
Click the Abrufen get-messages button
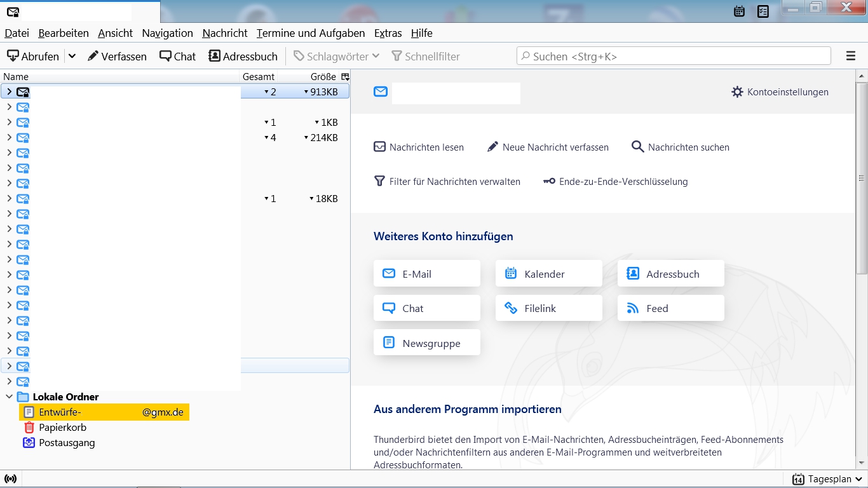[x=33, y=56]
